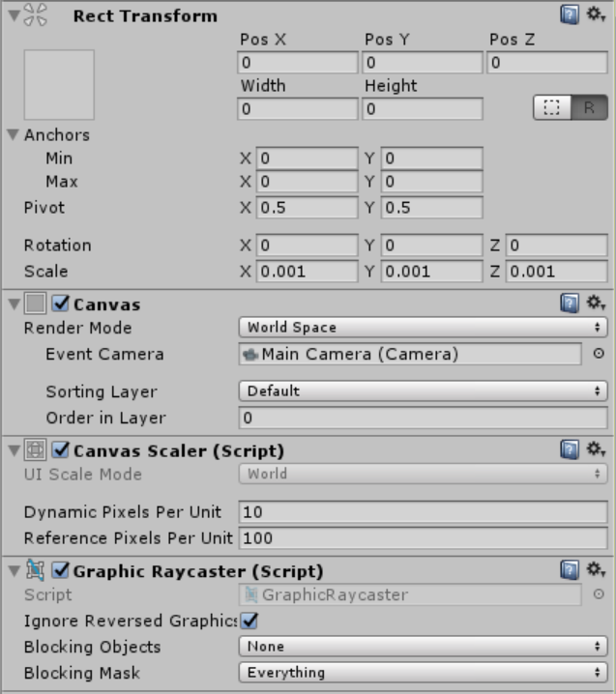Click the Rotation label

(58, 246)
